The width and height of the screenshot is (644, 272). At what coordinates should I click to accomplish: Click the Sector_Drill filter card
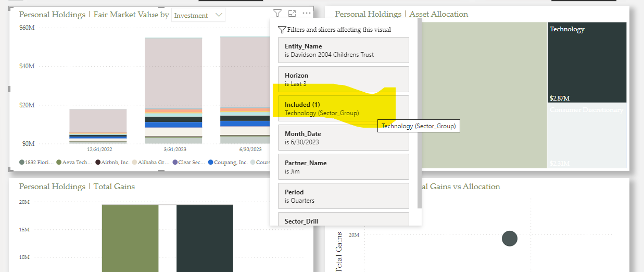344,219
